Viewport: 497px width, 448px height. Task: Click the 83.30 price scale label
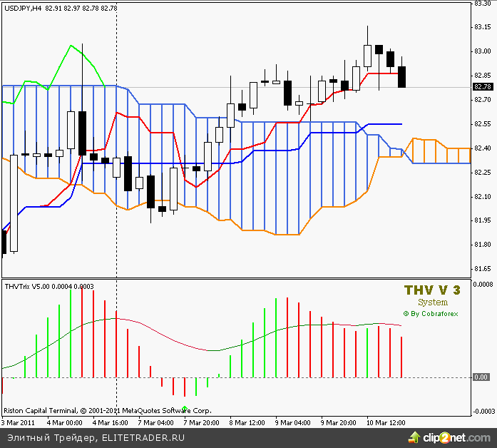pyautogui.click(x=482, y=4)
